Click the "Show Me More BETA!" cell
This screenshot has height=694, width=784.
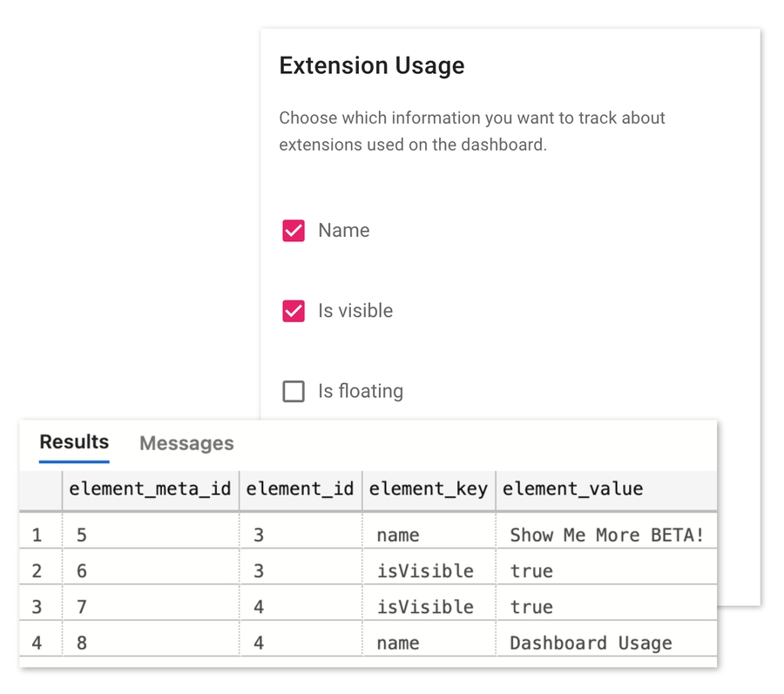pyautogui.click(x=607, y=534)
